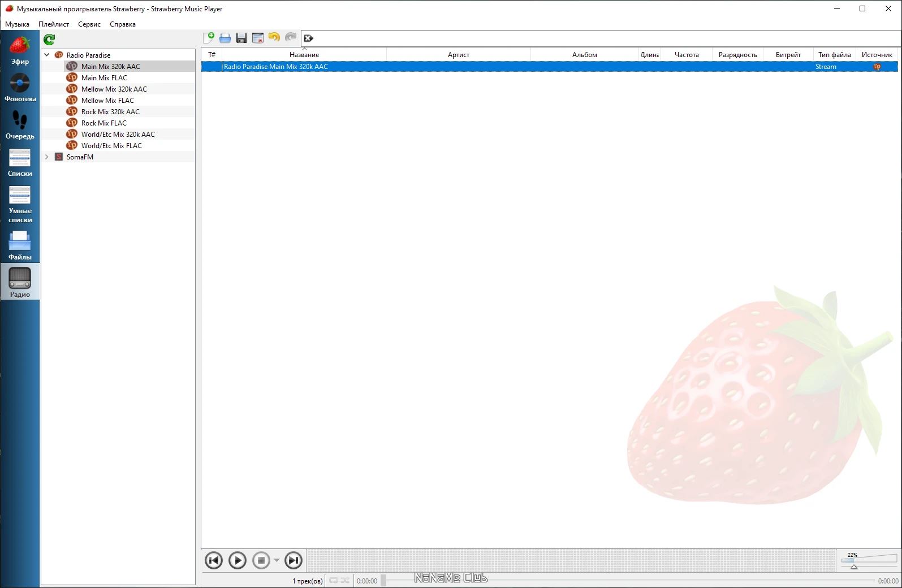Skip to the next track
The image size is (902, 588).
click(293, 560)
